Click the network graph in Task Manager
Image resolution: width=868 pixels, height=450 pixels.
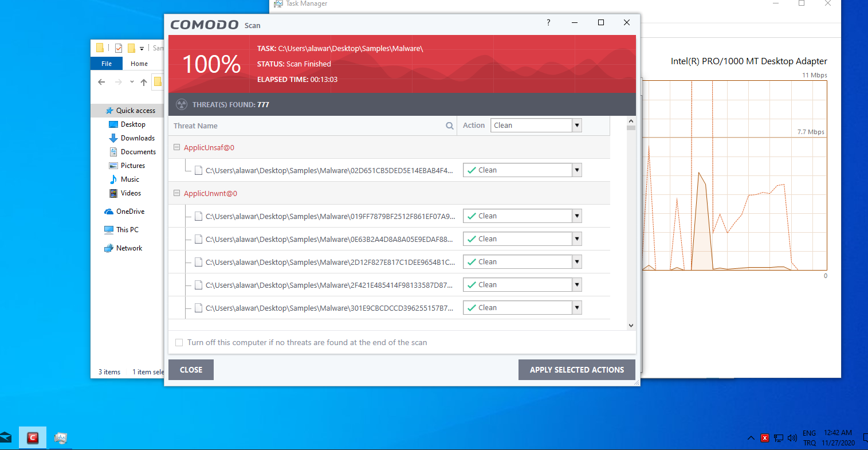tap(734, 175)
